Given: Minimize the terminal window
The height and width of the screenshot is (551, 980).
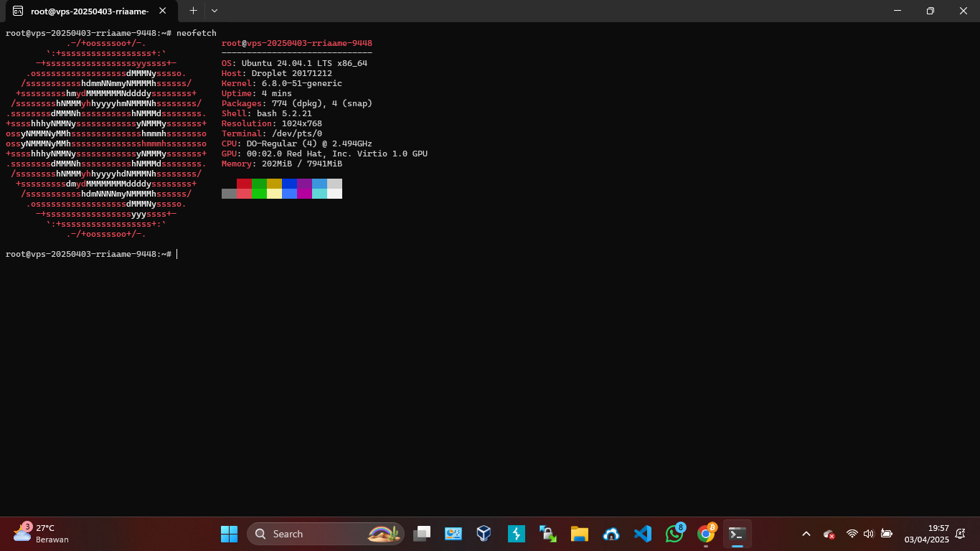Looking at the screenshot, I should (897, 11).
